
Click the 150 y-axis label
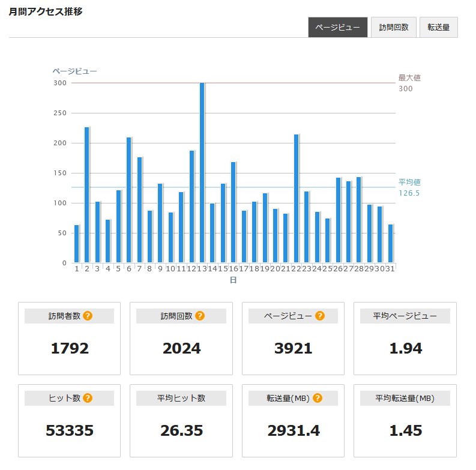click(60, 173)
